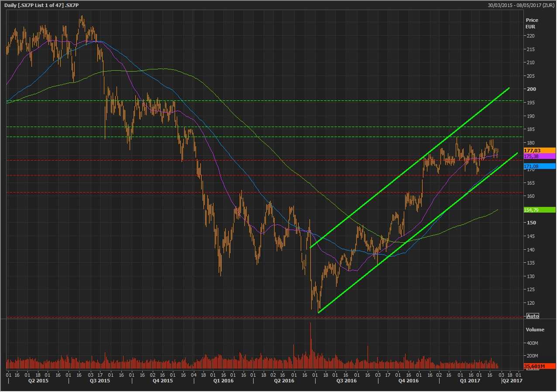Click the date range 30/03/2015 - 08/05/2017 (ZUR)

(521, 5)
